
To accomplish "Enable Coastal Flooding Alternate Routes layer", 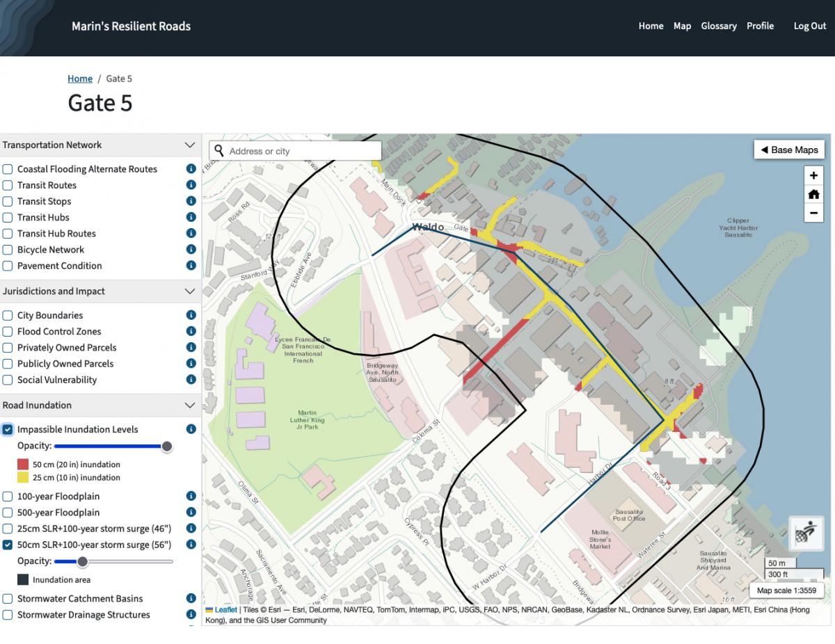I will (x=8, y=169).
